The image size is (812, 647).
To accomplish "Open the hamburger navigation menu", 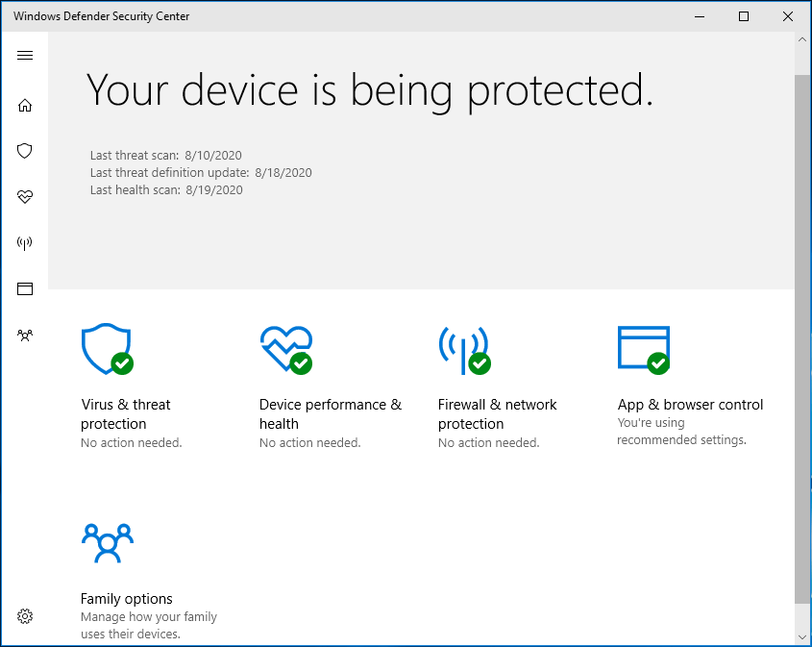I will tap(25, 55).
